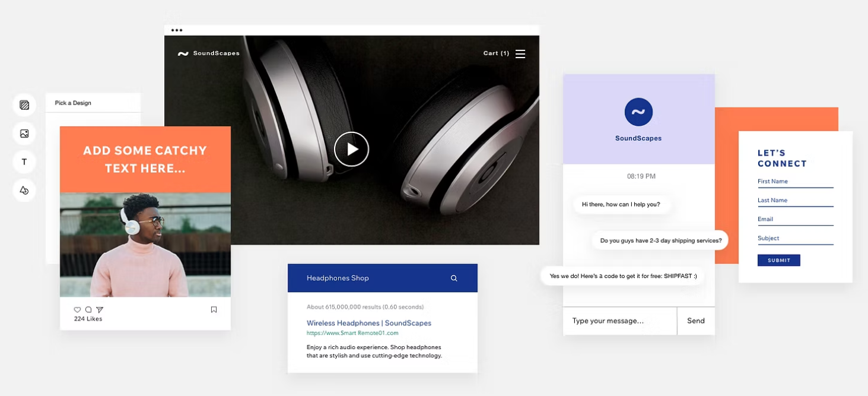
Task: Select the design patterns tool in the sidebar
Action: point(24,104)
